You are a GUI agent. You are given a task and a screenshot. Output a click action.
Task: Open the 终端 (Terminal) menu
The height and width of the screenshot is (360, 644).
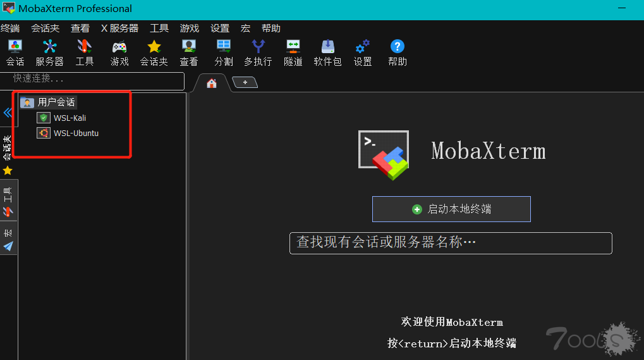(x=10, y=28)
